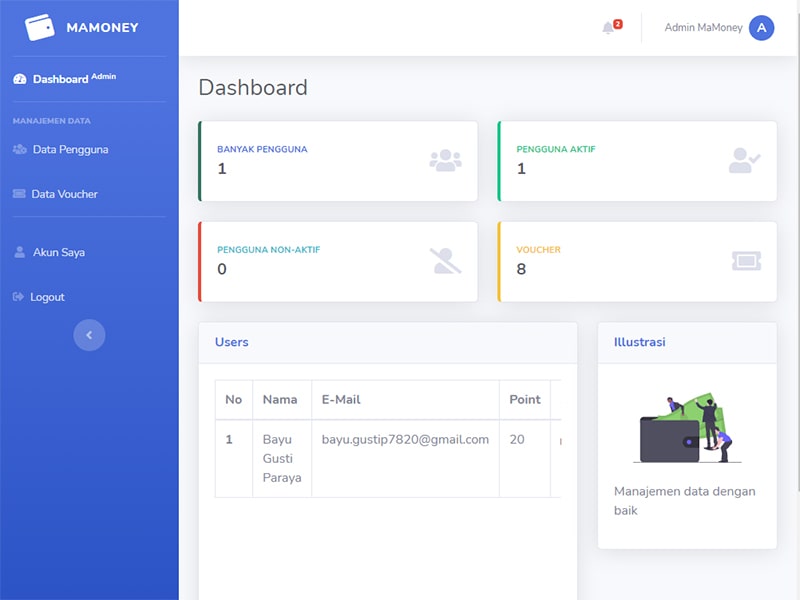Click the PENGGUNA AKTIF card label

point(556,149)
